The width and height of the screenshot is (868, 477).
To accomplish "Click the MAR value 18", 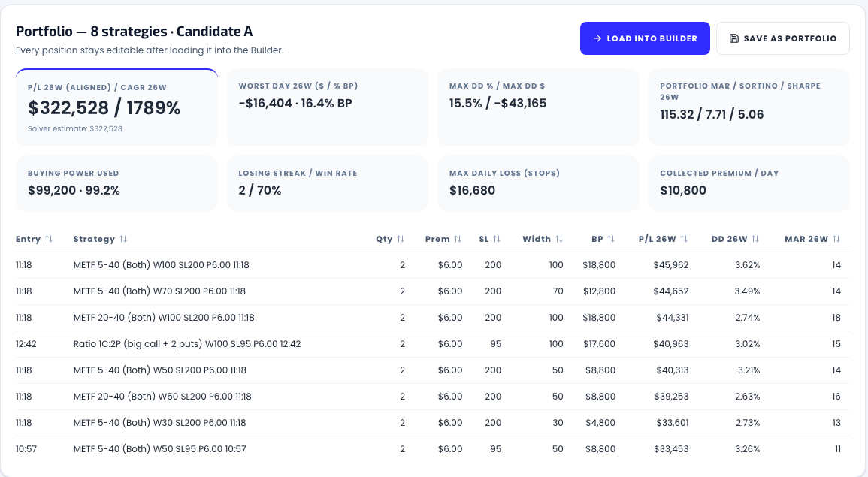I will coord(836,318).
